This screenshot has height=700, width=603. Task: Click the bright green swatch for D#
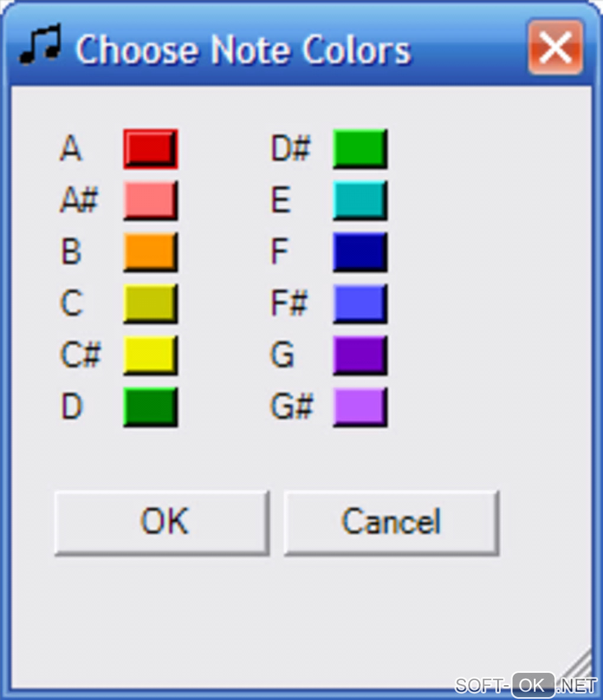(360, 149)
